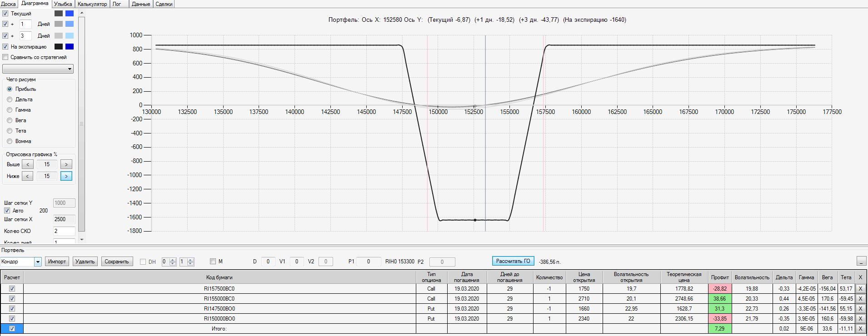
Task: Select the Прибыль radio button
Action: pyautogui.click(x=10, y=89)
